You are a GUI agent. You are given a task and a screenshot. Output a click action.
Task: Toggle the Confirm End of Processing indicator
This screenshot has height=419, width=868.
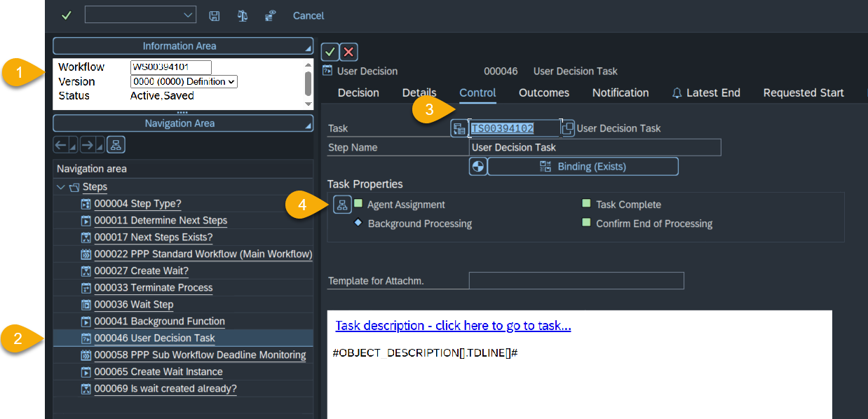tap(586, 223)
